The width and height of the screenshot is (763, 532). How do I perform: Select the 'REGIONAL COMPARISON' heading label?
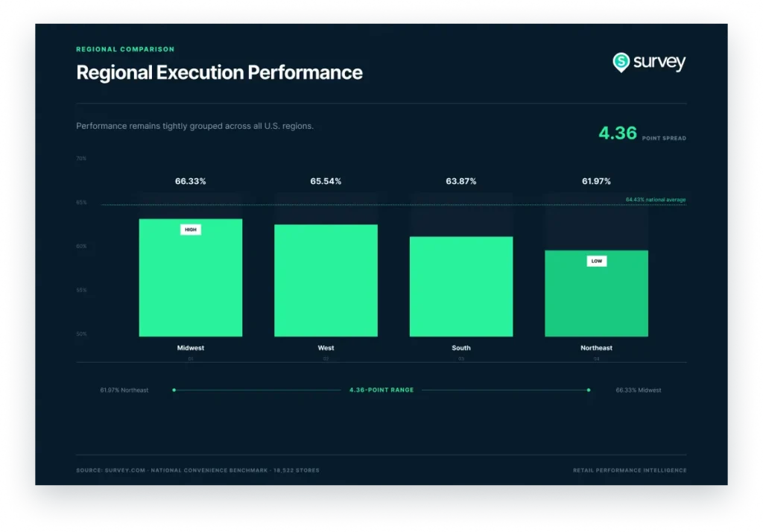click(x=125, y=49)
